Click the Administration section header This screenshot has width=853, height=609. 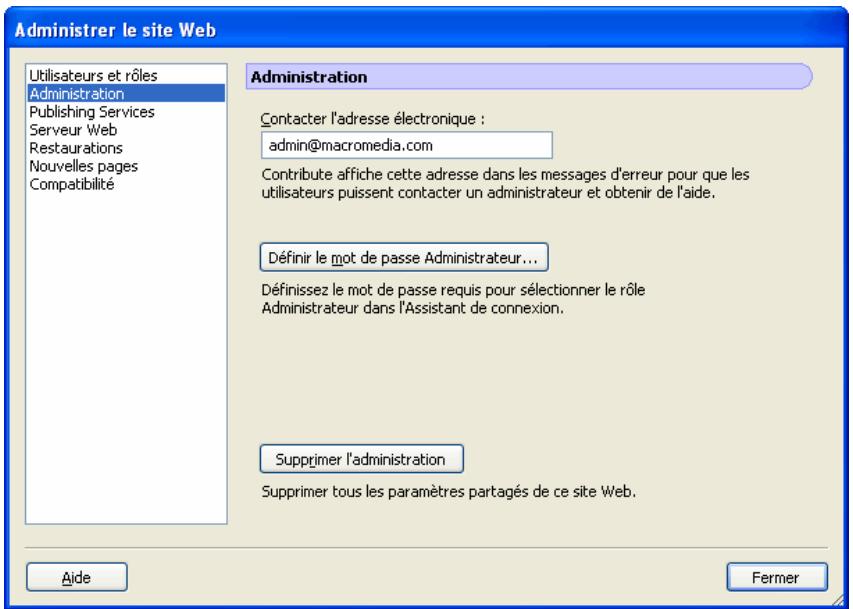click(x=529, y=77)
